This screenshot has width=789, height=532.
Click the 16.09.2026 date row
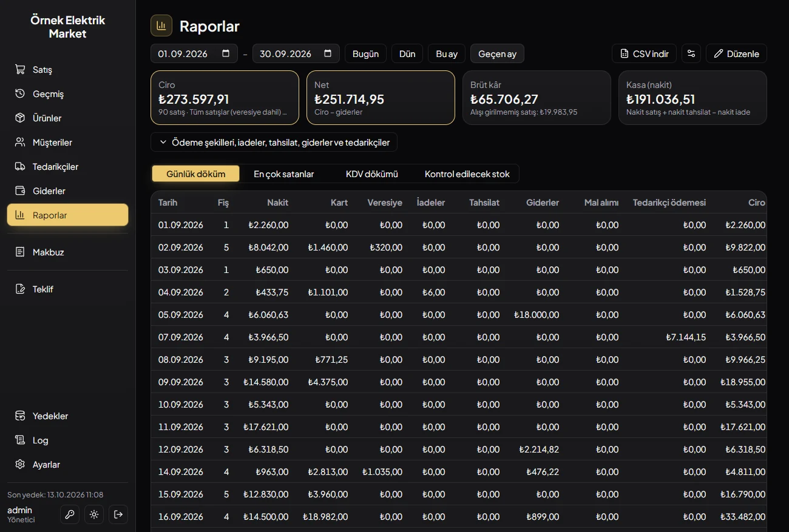pyautogui.click(x=459, y=517)
